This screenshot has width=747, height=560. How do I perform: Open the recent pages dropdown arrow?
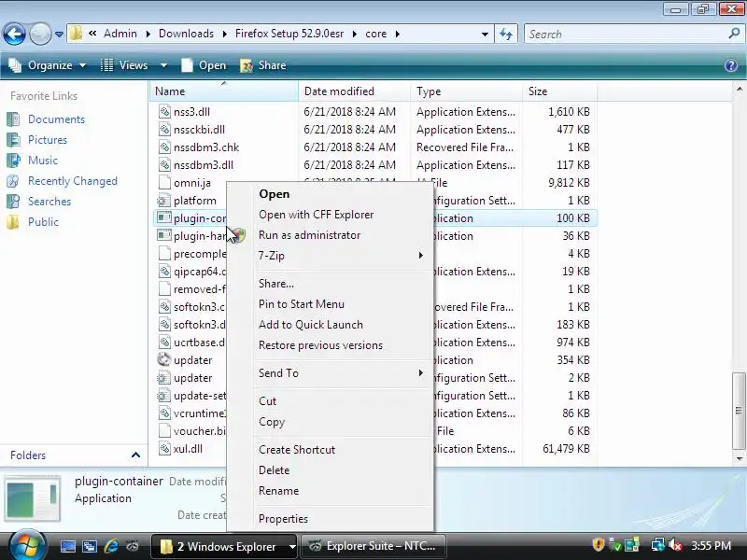click(59, 35)
